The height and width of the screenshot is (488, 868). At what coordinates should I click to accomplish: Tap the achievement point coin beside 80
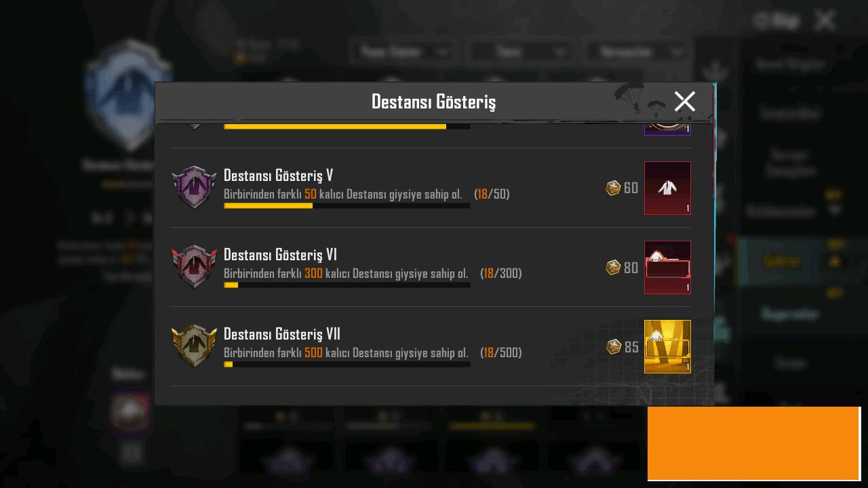pos(613,267)
